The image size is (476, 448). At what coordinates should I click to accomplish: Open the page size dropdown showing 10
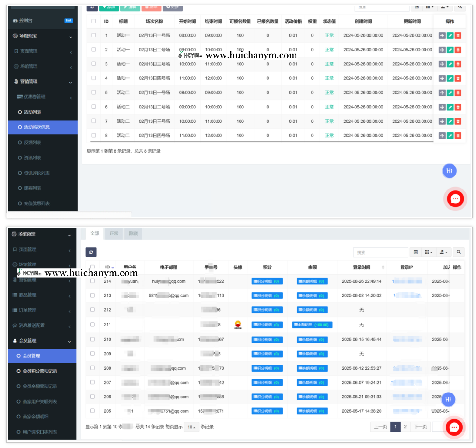191,427
